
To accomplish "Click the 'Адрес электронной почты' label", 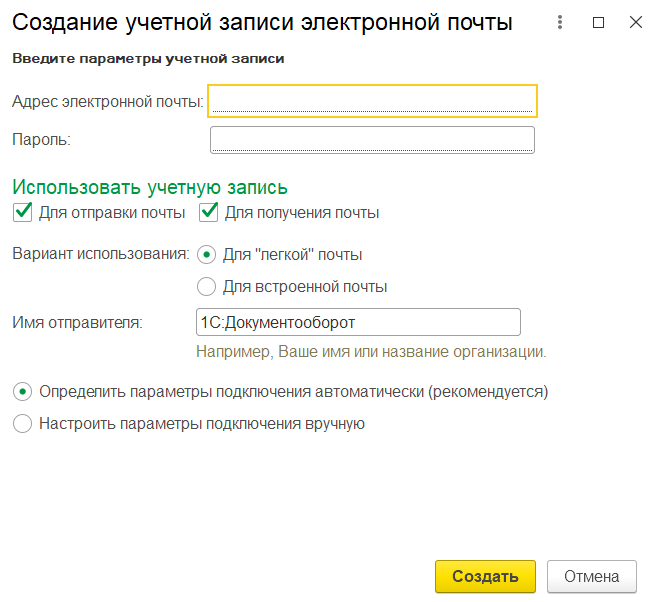I will coord(107,101).
